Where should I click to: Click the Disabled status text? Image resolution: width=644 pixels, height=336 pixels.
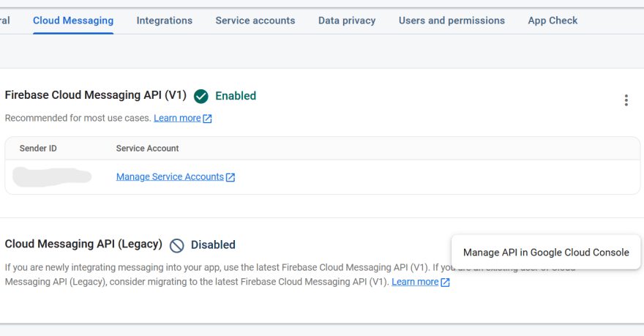coord(213,244)
